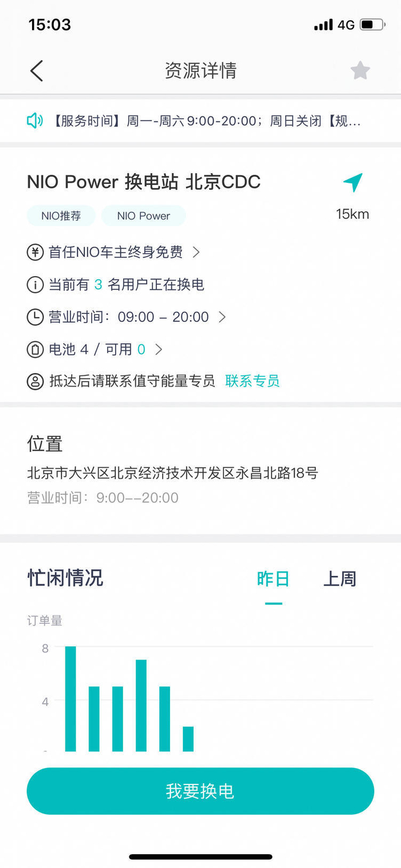Open the service time announcement text
Screen dimensions: 401x868
(207, 121)
